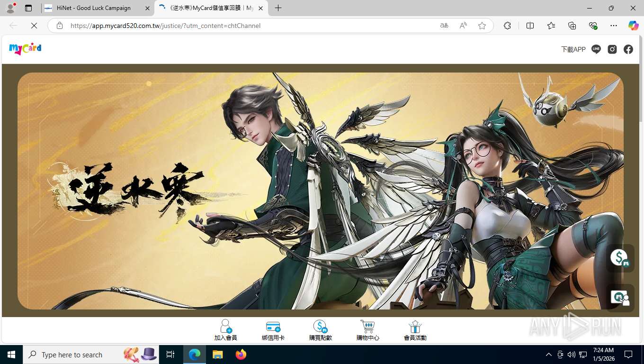644x364 pixels.
Task: Click the browser back arrow
Action: tap(13, 26)
